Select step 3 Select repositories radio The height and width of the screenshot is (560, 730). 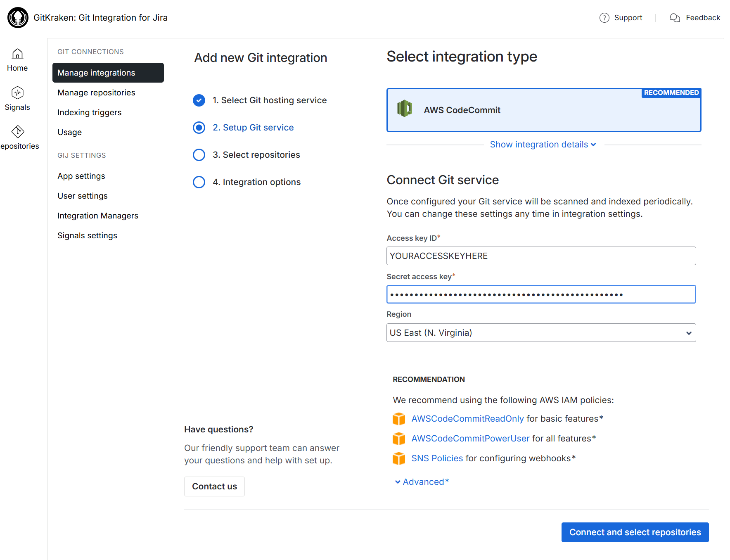tap(199, 155)
